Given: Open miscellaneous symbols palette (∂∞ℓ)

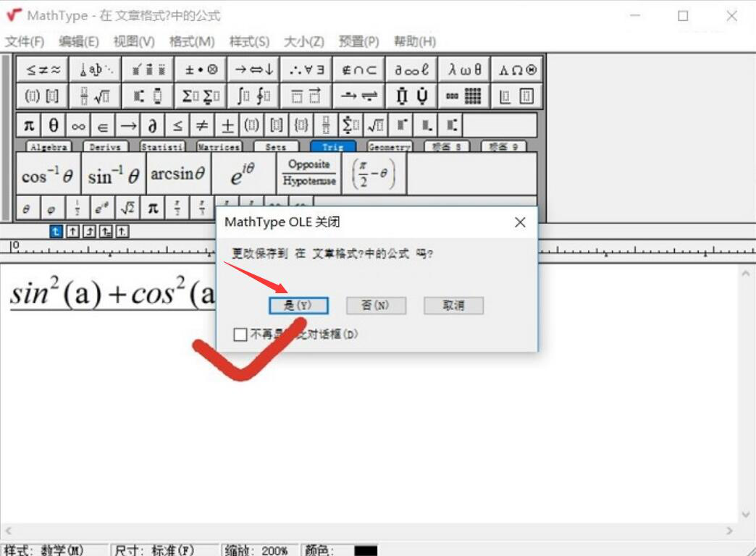Looking at the screenshot, I should click(412, 70).
